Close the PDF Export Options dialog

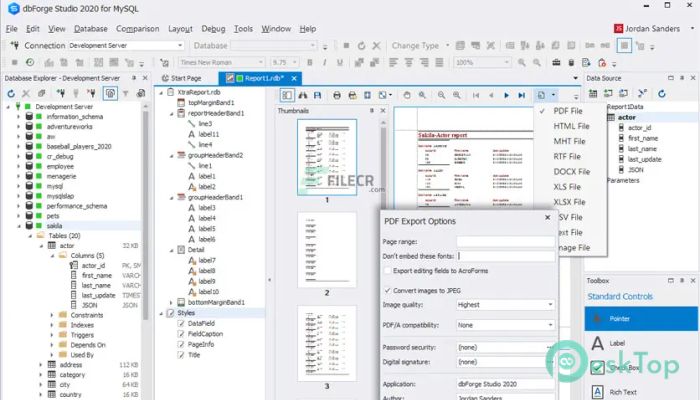pyautogui.click(x=547, y=217)
